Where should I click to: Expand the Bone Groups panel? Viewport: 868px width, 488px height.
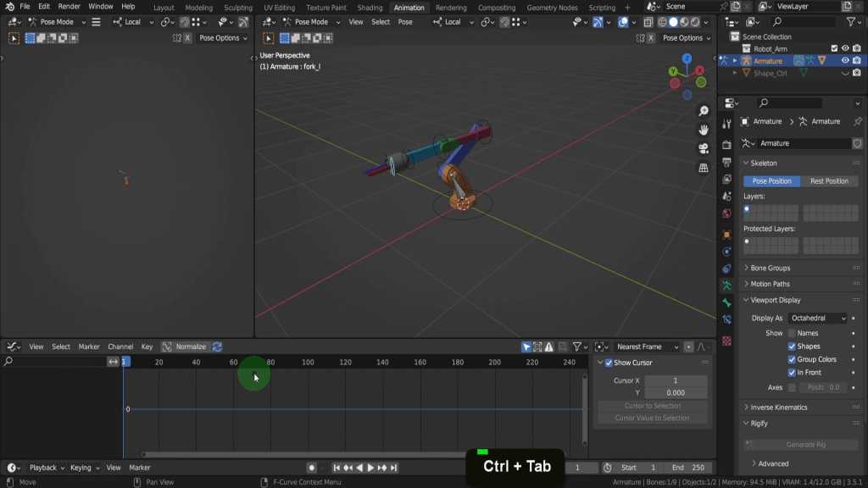click(x=770, y=268)
